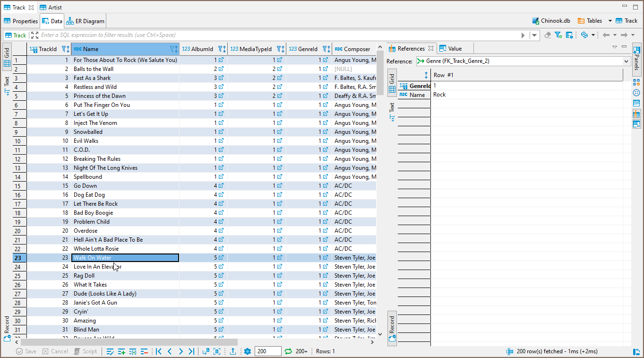Click the Delete row icon in bottom toolbar

(x=144, y=351)
